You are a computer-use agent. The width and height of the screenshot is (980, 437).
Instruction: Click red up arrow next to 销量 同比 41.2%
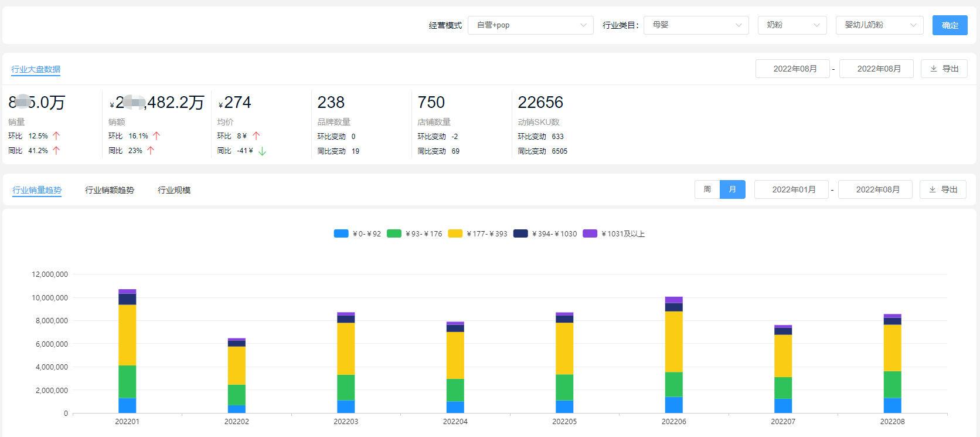[56, 150]
